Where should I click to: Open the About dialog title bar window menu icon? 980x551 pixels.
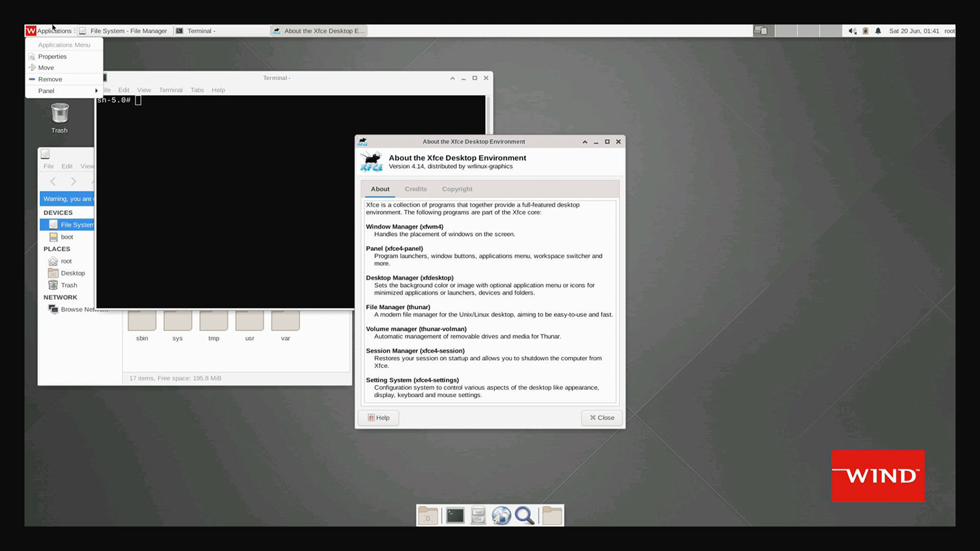pos(363,141)
